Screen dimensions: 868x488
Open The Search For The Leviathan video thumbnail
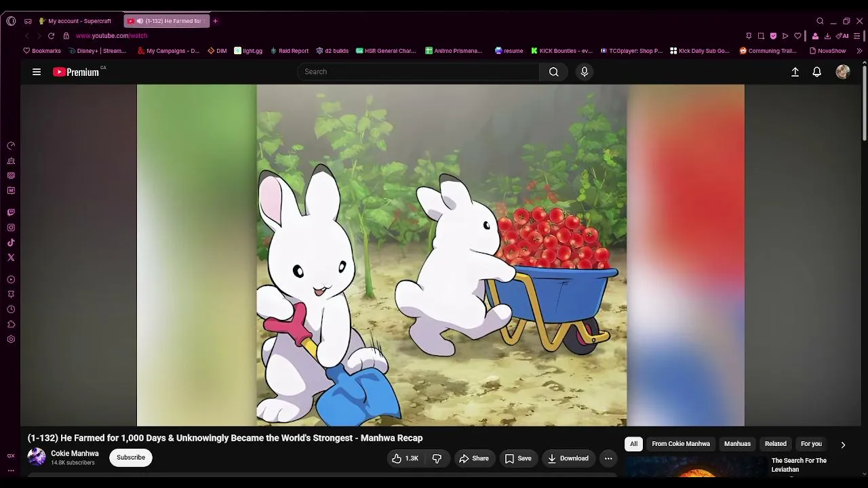click(695, 467)
